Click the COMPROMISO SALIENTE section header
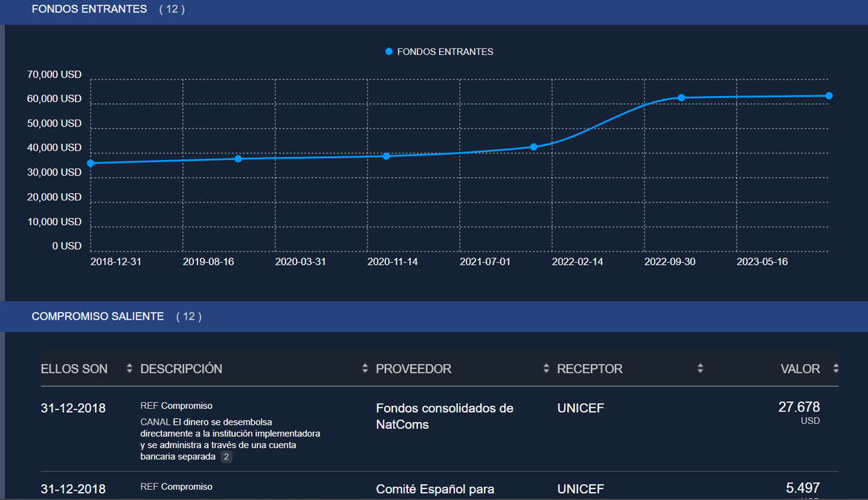Screen dimensions: 868x500 pyautogui.click(x=434, y=316)
